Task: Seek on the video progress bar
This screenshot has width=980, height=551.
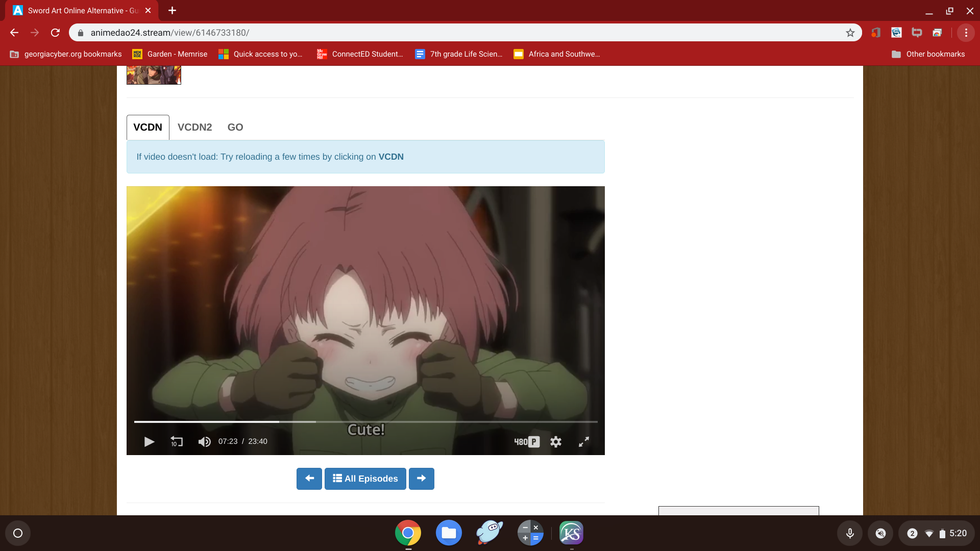Action: [365, 422]
